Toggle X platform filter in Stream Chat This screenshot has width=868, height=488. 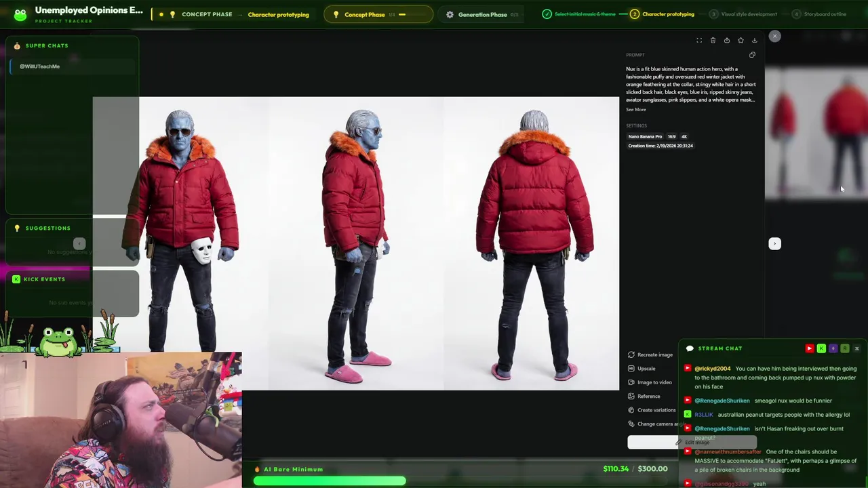(x=856, y=348)
